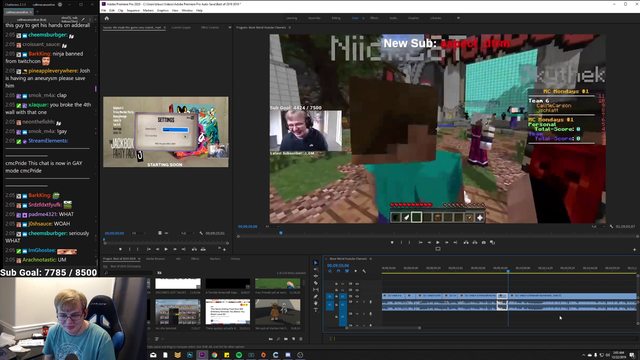The width and height of the screenshot is (640, 360).
Task: Toggle V1 track output eye
Action: click(357, 296)
